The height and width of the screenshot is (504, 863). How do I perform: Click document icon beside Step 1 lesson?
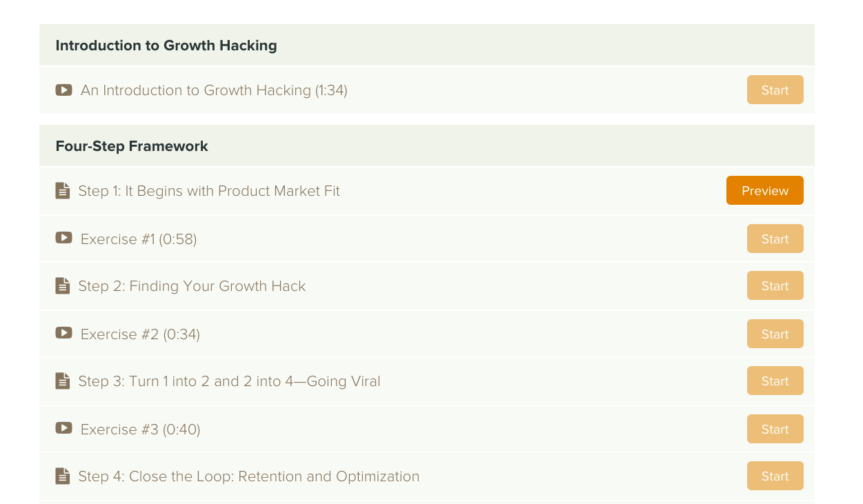(63, 191)
